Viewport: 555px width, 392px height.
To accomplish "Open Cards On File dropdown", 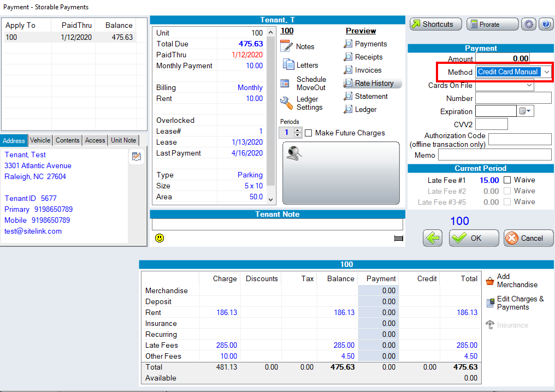I will (x=529, y=85).
